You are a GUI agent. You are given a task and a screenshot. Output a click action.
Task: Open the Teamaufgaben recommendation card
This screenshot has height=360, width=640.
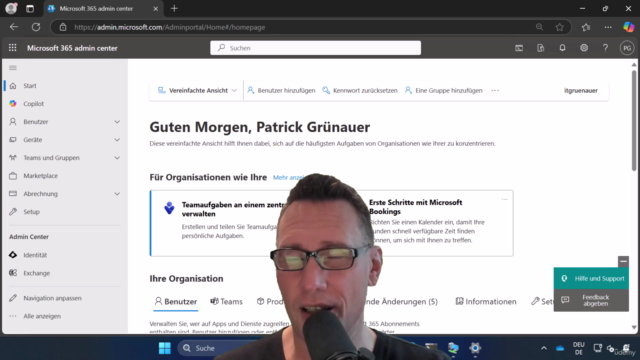click(x=218, y=223)
